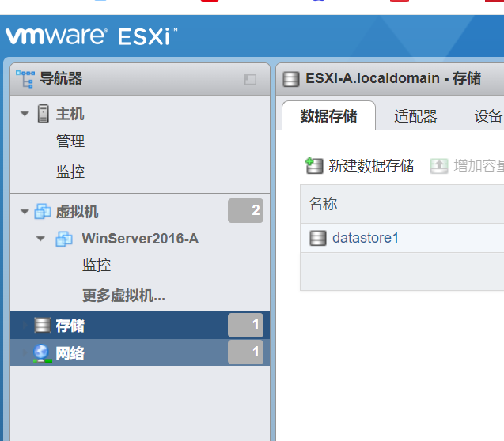Open the 设备 devices tab

pyautogui.click(x=488, y=116)
